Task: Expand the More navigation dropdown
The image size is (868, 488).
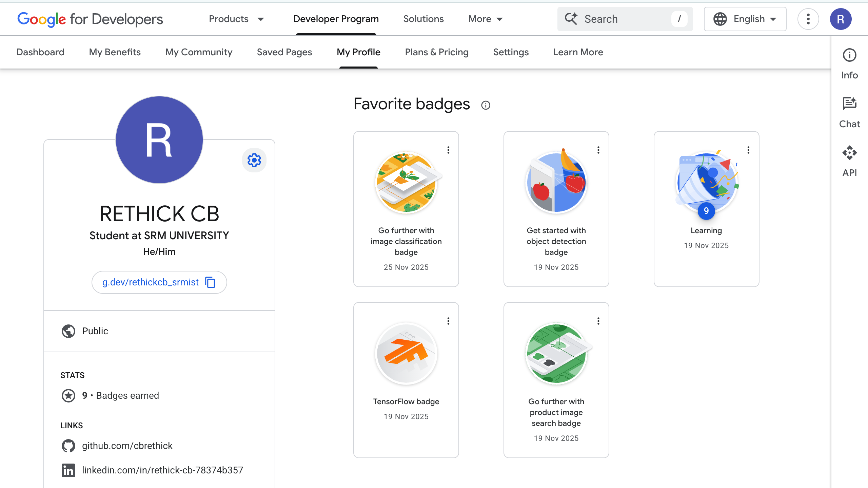Action: 485,19
